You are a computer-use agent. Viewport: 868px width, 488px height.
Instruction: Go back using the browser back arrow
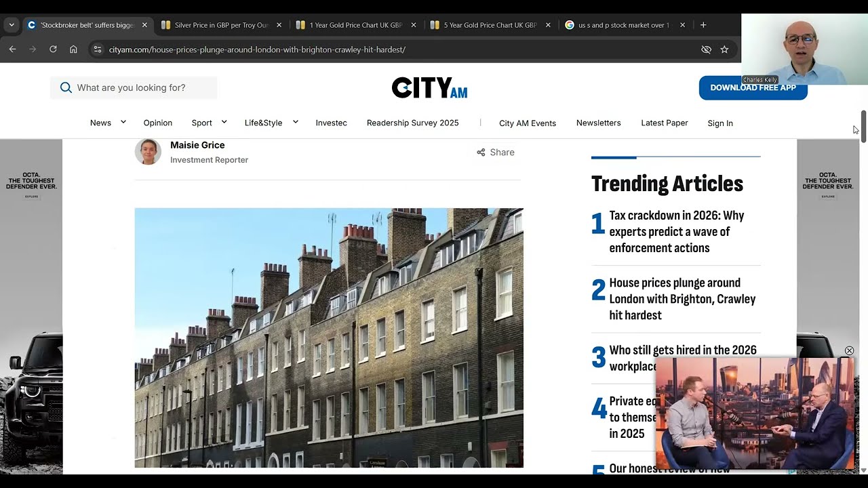pyautogui.click(x=12, y=49)
